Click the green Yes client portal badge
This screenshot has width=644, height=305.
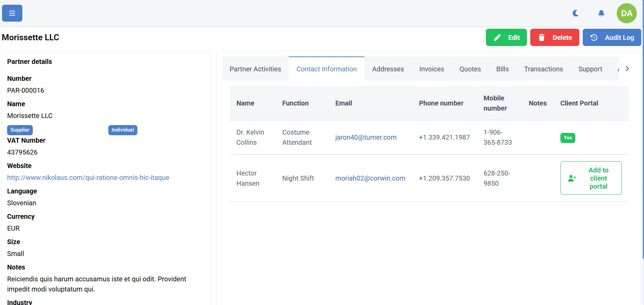tap(568, 138)
